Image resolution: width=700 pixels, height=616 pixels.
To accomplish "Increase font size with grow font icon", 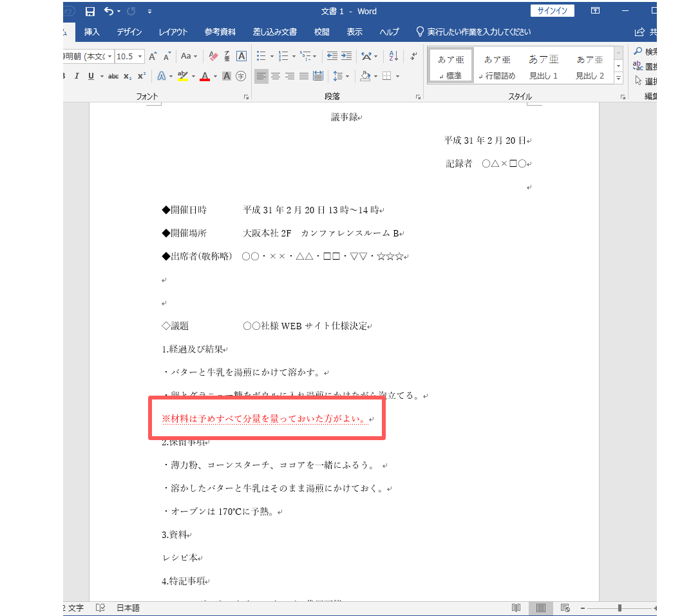I will (x=153, y=56).
